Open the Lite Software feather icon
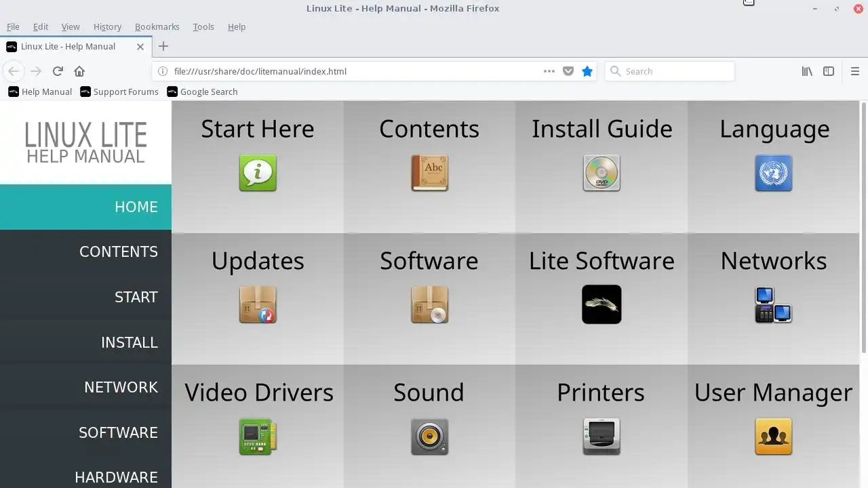 [601, 304]
